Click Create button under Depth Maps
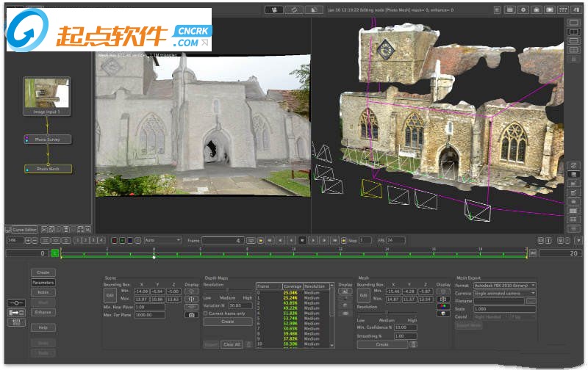The image size is (588, 370). tap(228, 322)
